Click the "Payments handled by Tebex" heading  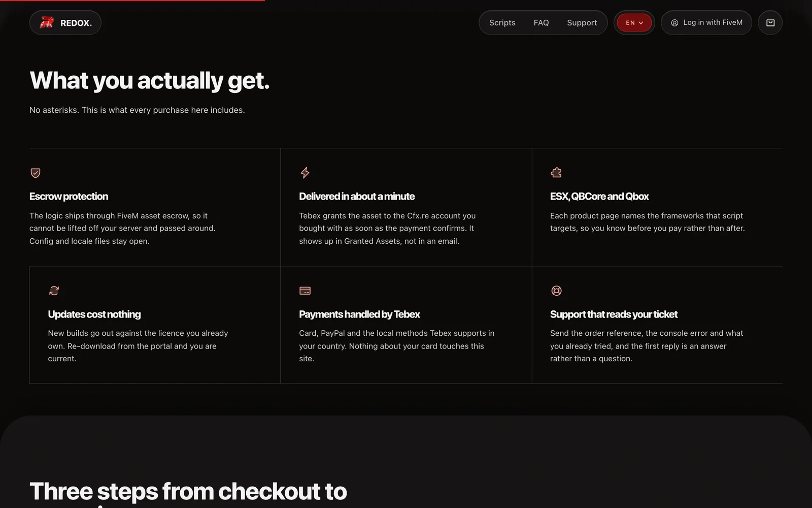pyautogui.click(x=359, y=314)
